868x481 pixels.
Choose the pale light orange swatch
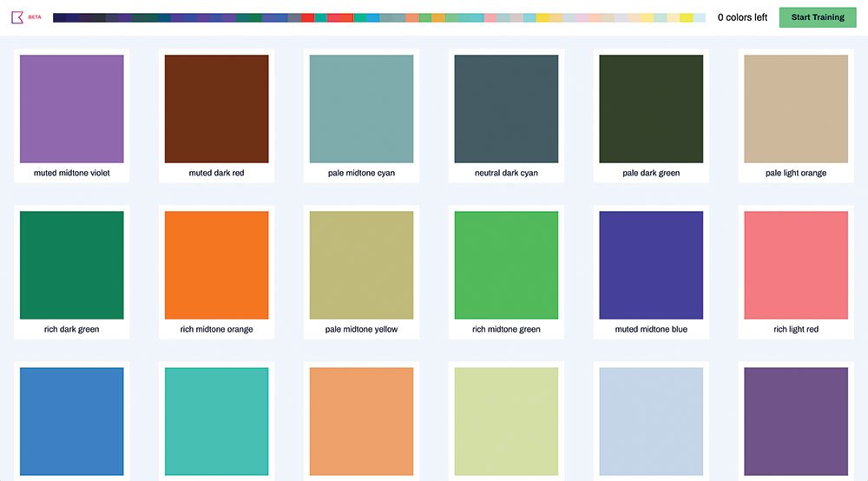point(796,109)
